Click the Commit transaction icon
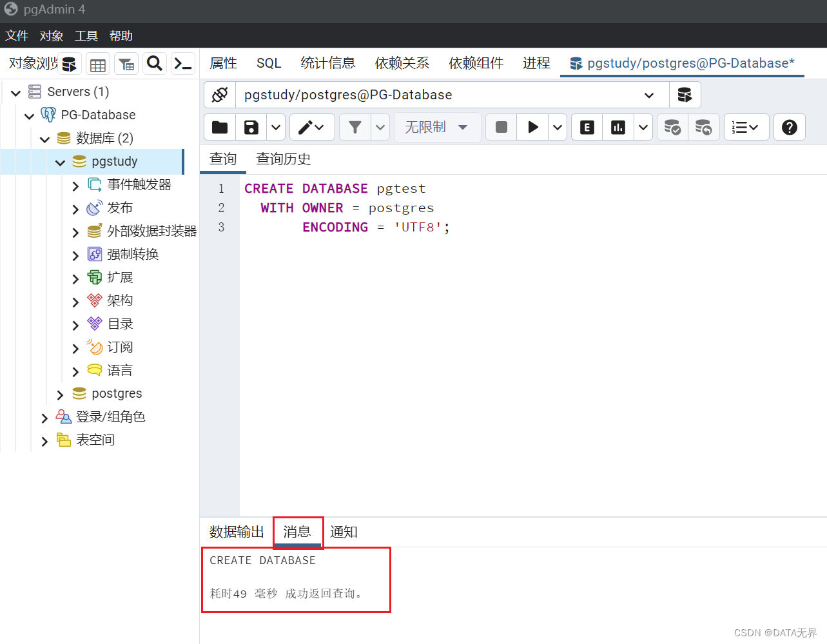The image size is (827, 644). tap(672, 127)
